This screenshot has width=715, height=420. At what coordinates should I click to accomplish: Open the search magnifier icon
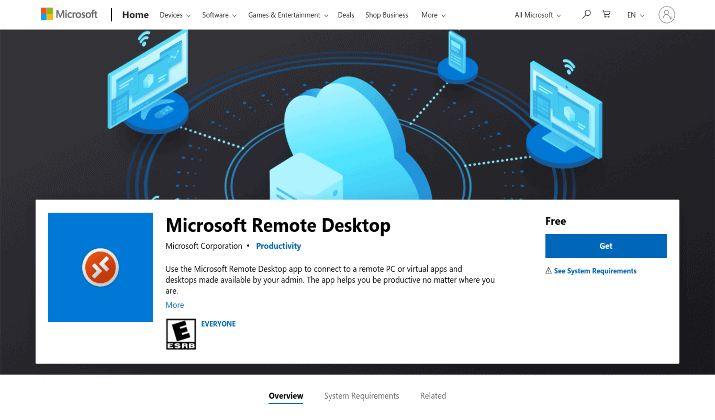tap(586, 15)
